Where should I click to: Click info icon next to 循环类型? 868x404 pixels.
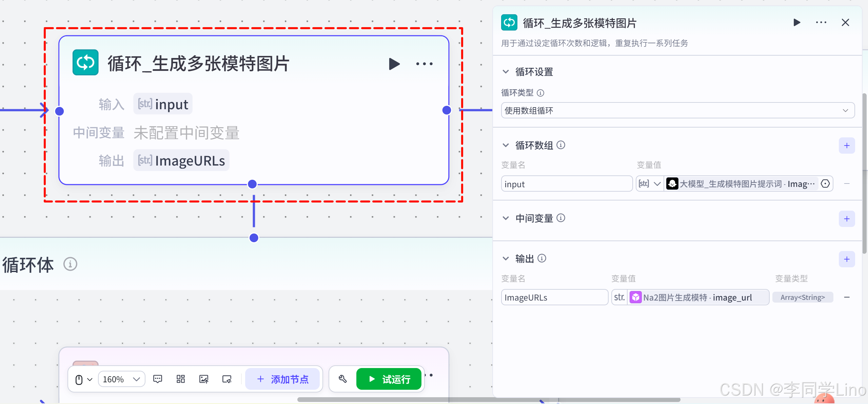[x=541, y=93]
